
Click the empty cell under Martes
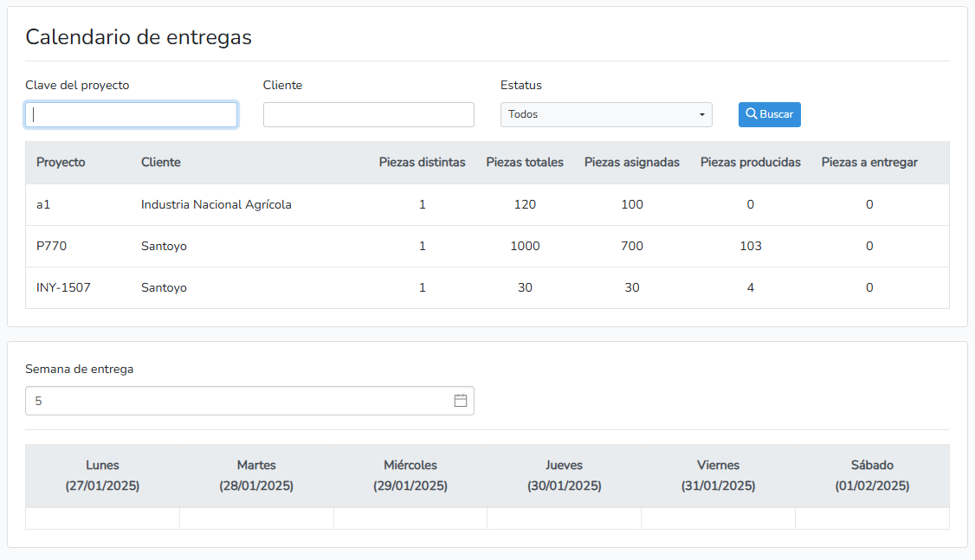[x=256, y=518]
